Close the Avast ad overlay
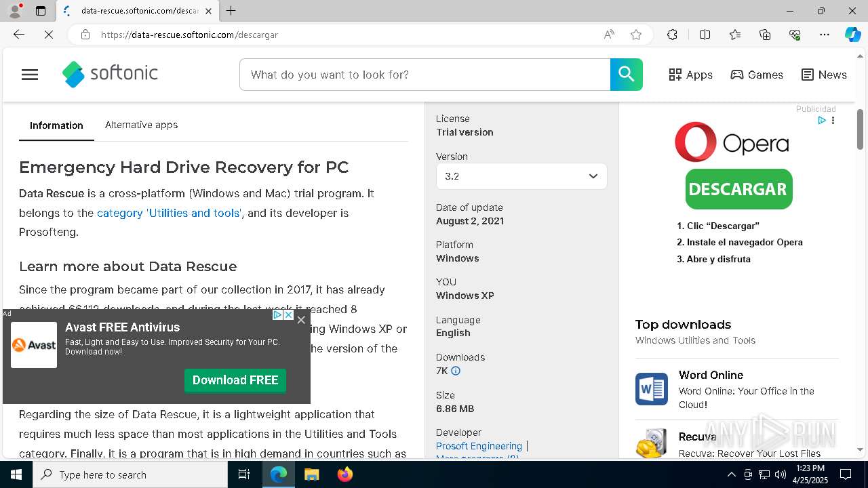This screenshot has height=488, width=868. point(301,319)
